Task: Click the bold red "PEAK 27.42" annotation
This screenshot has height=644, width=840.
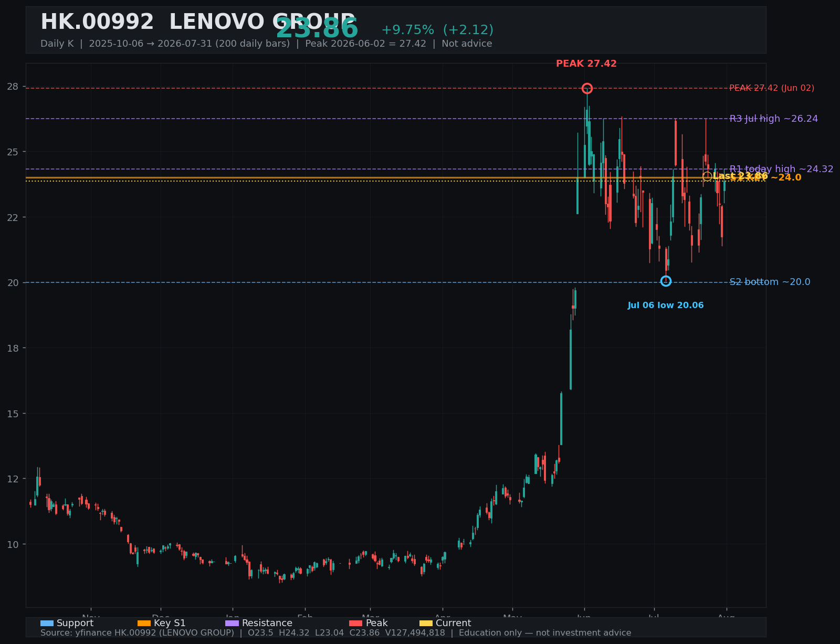Action: tap(586, 64)
